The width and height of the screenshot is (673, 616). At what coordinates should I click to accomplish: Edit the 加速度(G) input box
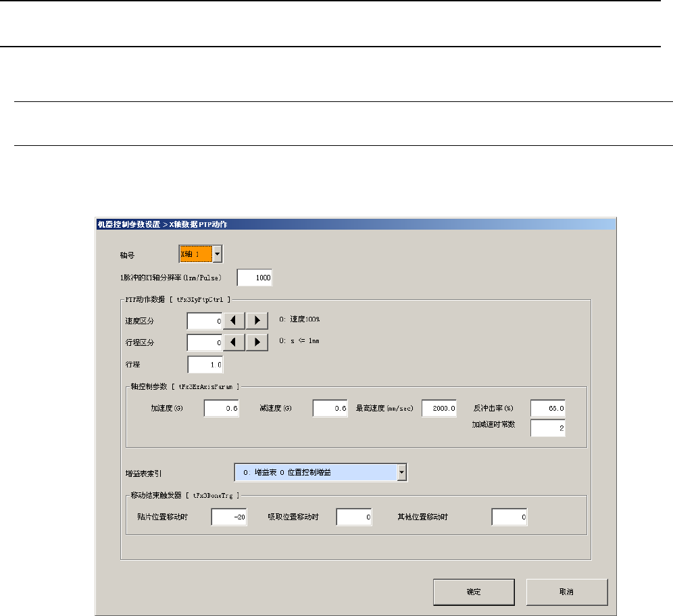(x=222, y=409)
